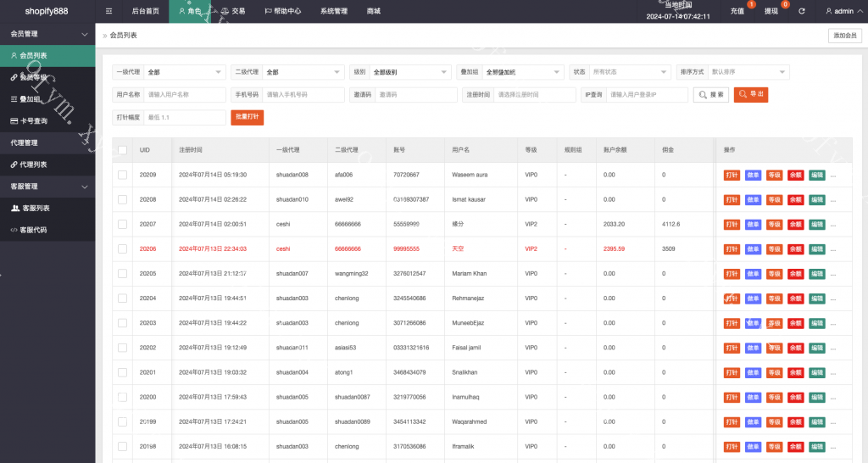Open the 交易 top navigation tab
868x463 pixels.
[x=234, y=11]
